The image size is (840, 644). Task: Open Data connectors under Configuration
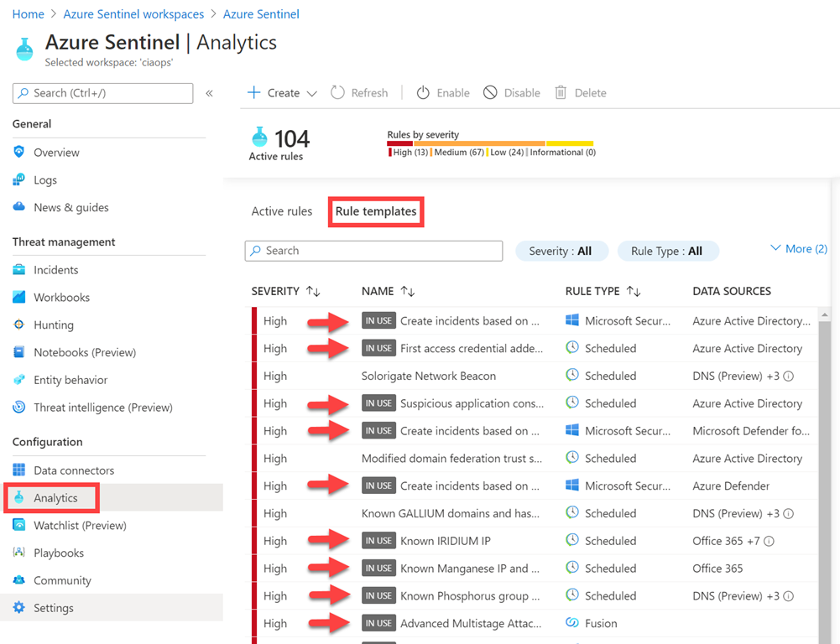(x=73, y=470)
